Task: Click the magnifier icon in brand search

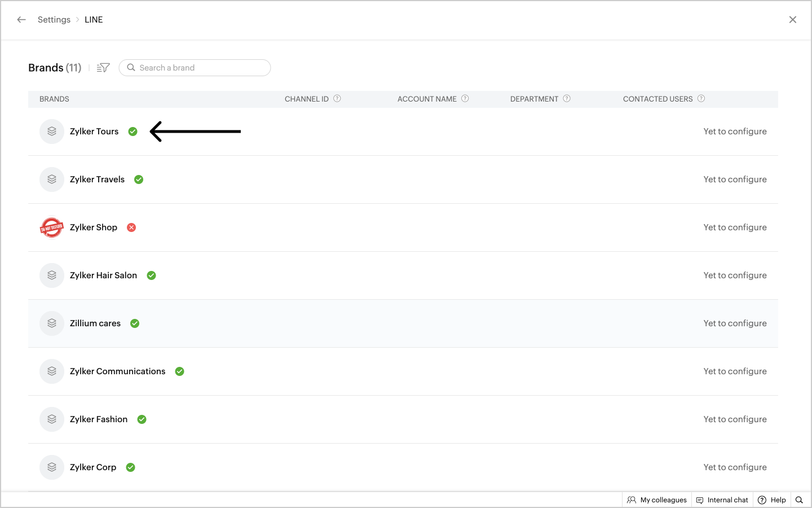Action: (x=131, y=68)
